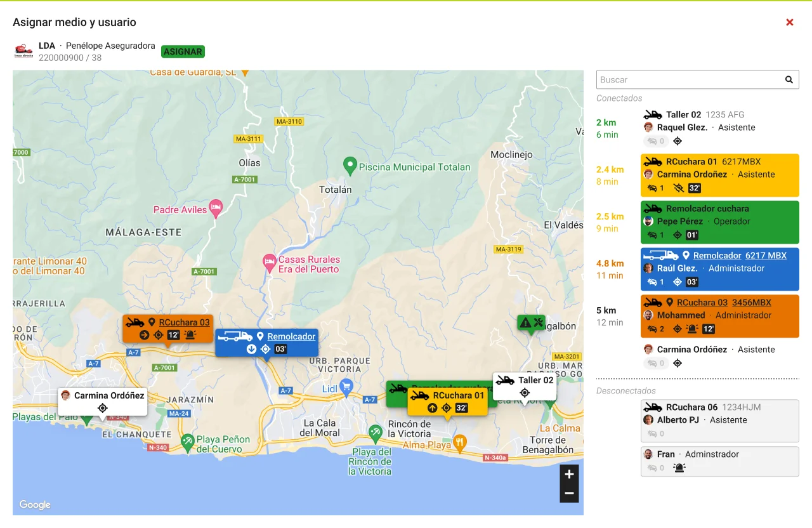Click Padre Avilés lodging pin on map
This screenshot has height=528, width=812.
tap(216, 209)
